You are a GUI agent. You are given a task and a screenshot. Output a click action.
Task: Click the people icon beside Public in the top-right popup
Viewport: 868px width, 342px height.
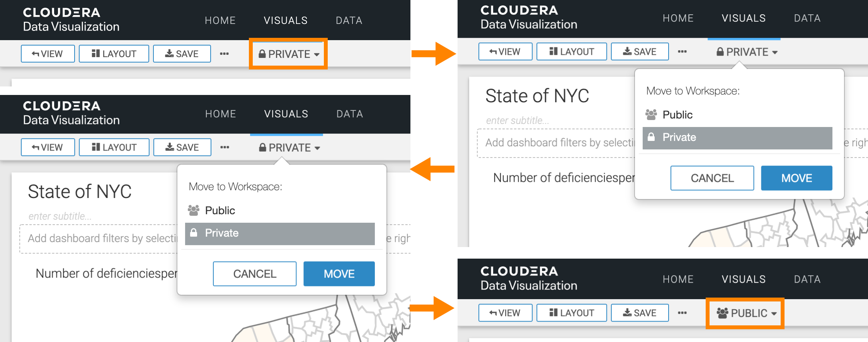651,114
